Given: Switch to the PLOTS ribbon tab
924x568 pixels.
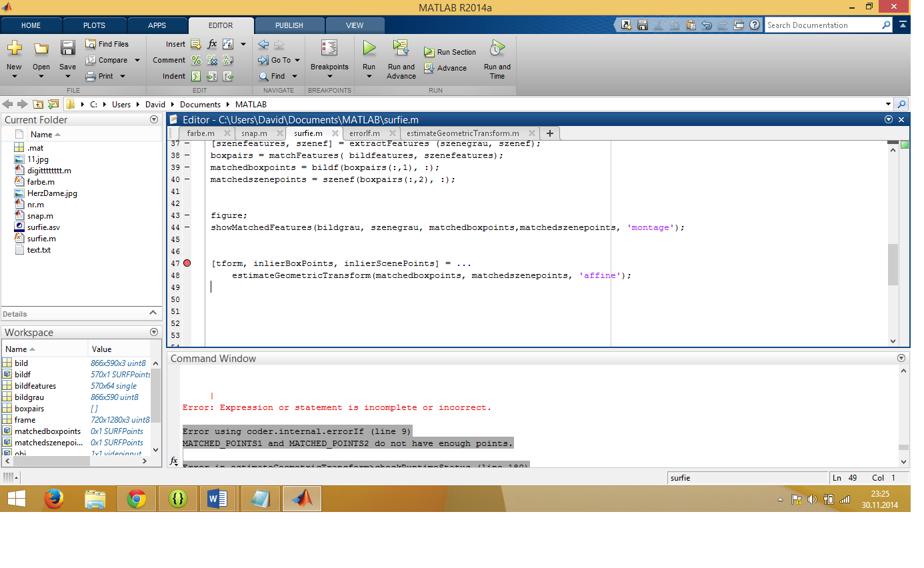Looking at the screenshot, I should point(94,25).
